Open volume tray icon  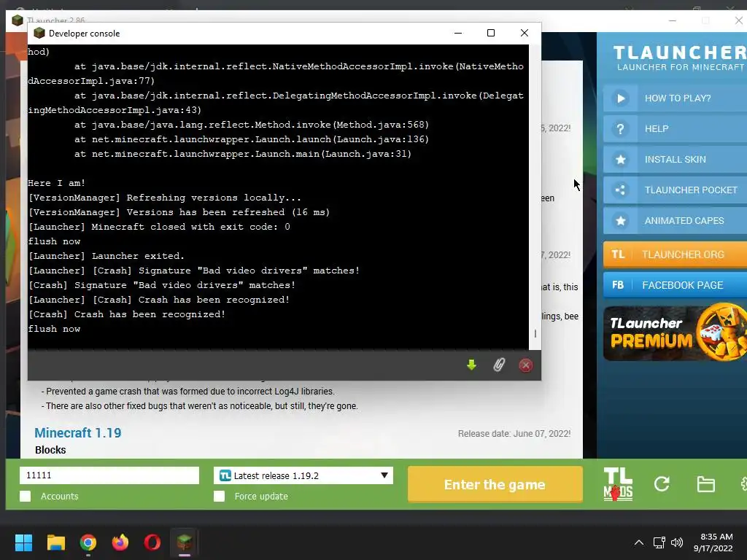[x=676, y=542]
